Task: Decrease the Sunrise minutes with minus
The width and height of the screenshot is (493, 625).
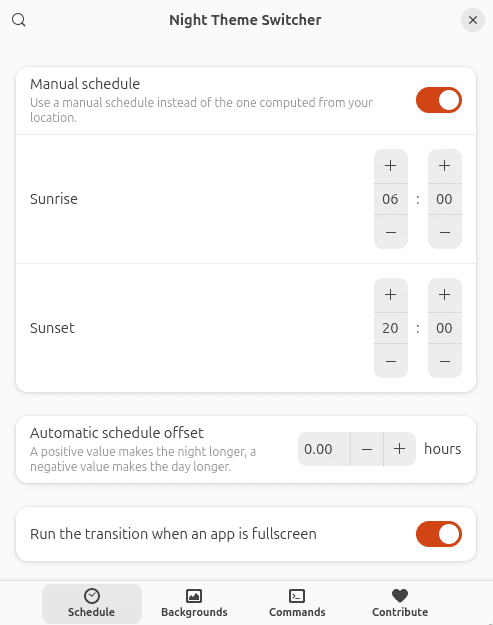Action: pyautogui.click(x=445, y=232)
